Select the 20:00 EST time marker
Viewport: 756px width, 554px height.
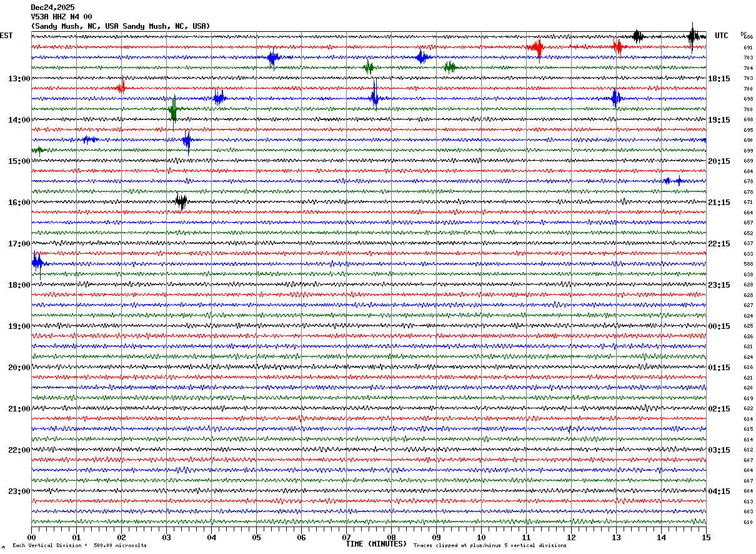pyautogui.click(x=19, y=368)
